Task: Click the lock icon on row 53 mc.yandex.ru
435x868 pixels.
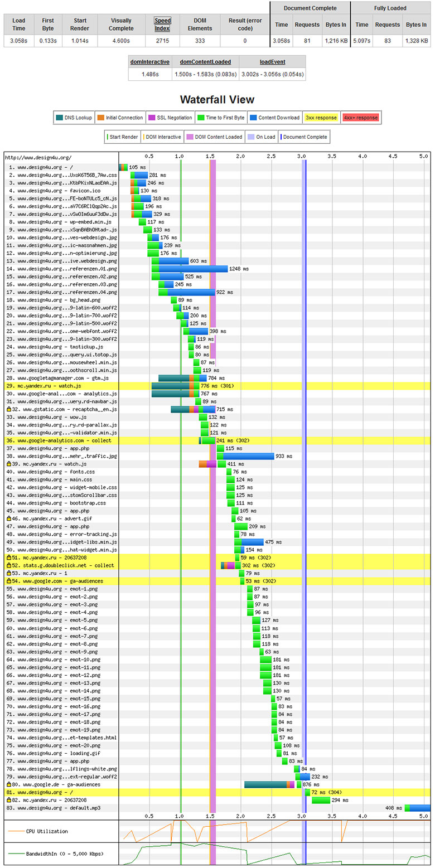Action: [9, 573]
